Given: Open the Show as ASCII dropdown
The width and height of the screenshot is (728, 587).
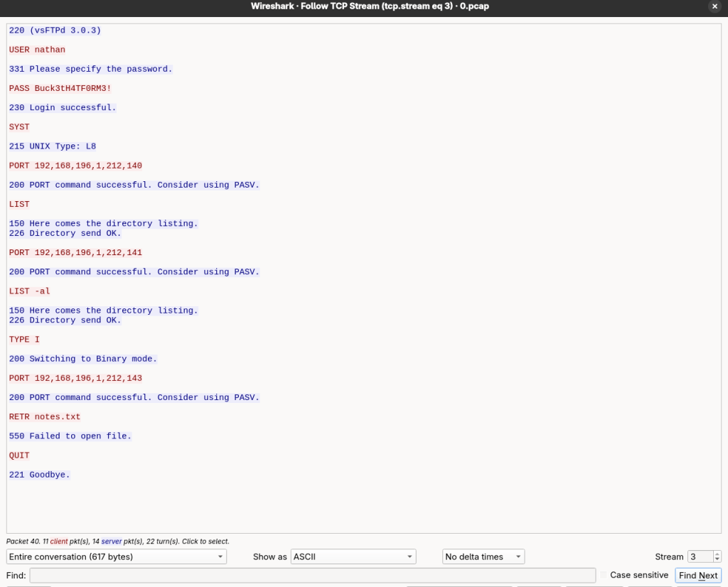Looking at the screenshot, I should click(353, 557).
